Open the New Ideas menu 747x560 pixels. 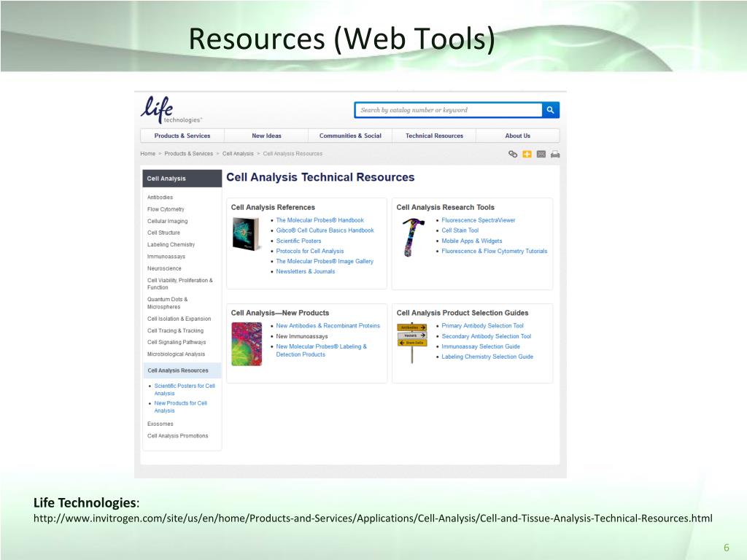pos(266,136)
